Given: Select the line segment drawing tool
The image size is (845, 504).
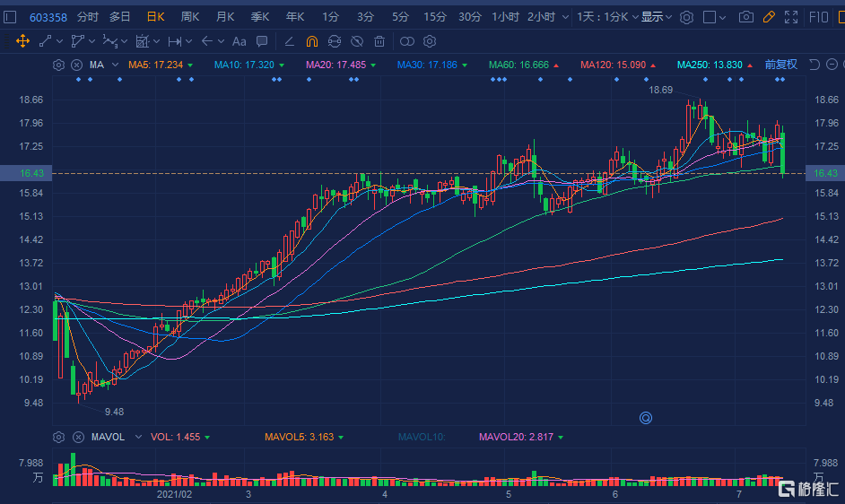Looking at the screenshot, I should 45,41.
